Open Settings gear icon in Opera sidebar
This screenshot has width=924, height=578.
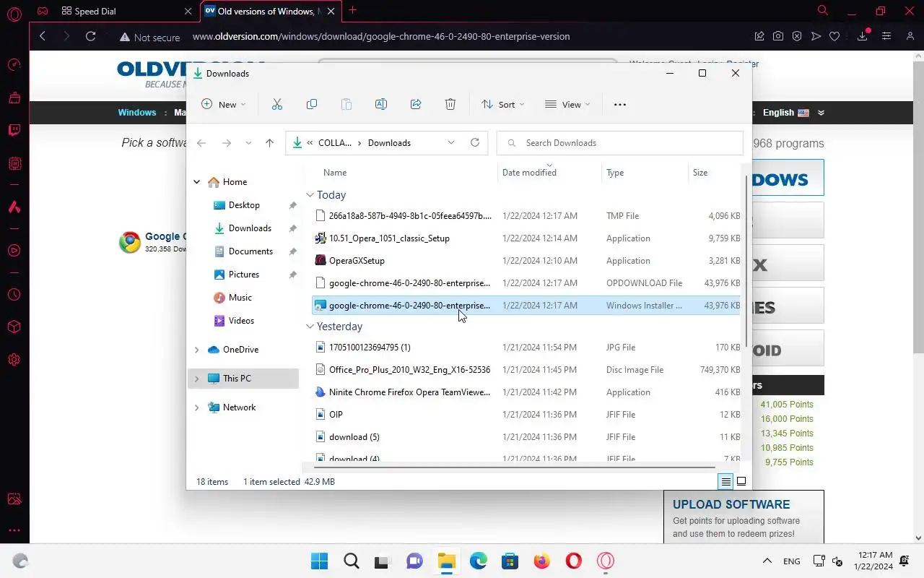[14, 359]
